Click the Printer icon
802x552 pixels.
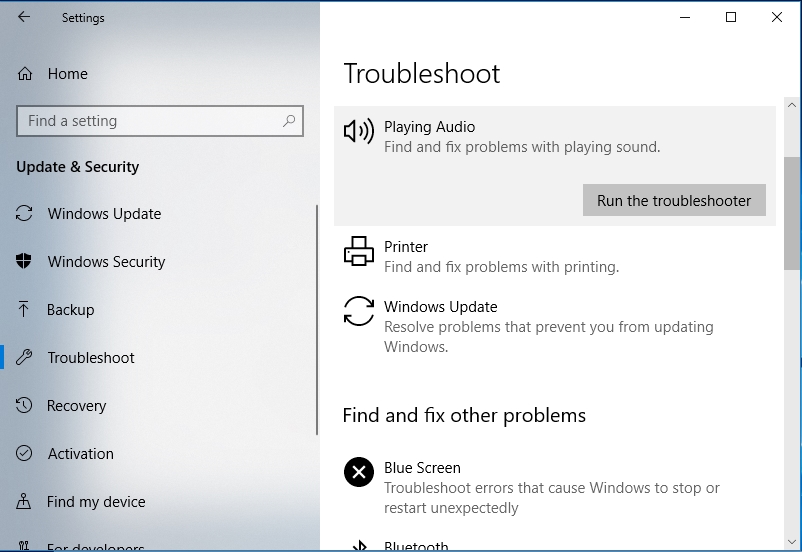pos(358,251)
